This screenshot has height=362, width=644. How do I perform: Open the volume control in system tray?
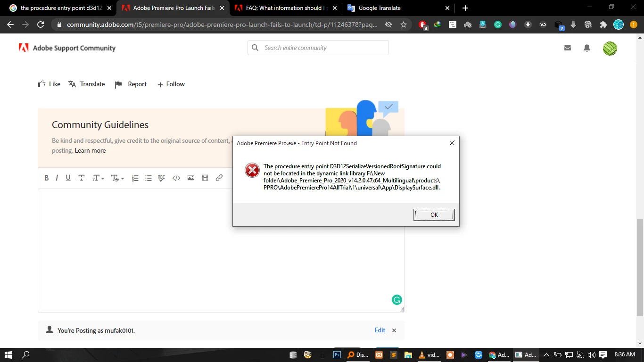coord(591,355)
